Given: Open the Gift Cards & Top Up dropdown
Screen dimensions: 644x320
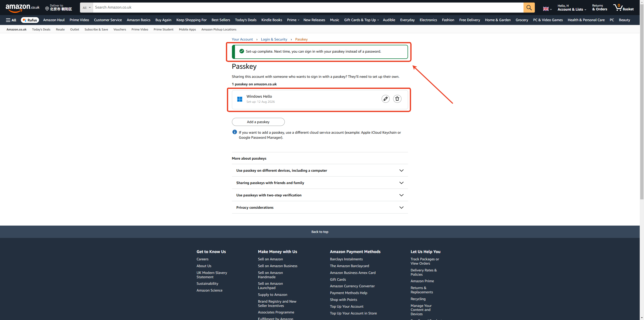Looking at the screenshot, I should point(361,20).
